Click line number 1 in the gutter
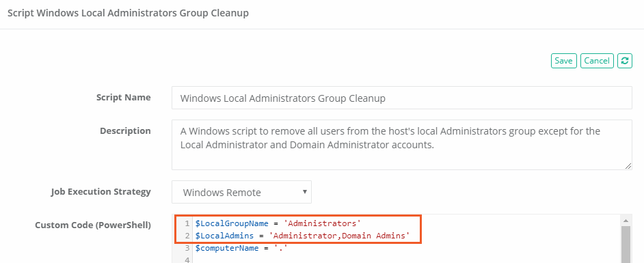The width and height of the screenshot is (644, 263). (x=187, y=223)
